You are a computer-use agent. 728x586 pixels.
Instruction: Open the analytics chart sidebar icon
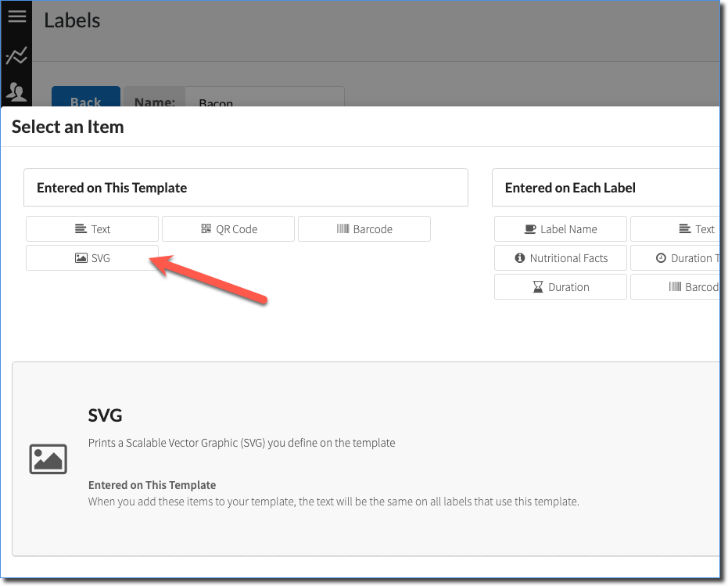click(16, 56)
